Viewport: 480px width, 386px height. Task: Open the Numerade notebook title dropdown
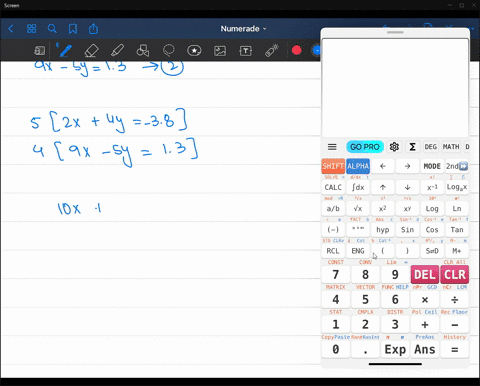tap(243, 29)
